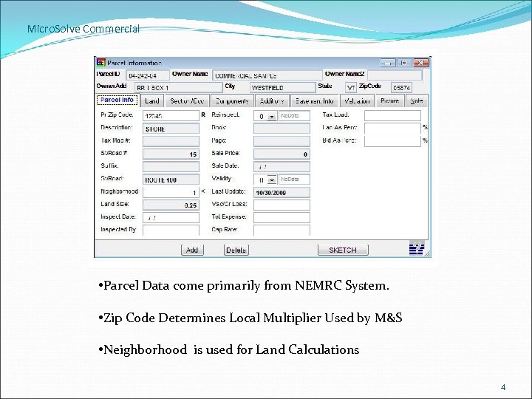The image size is (532, 399).
Task: Open the Note tab
Action: click(x=416, y=100)
